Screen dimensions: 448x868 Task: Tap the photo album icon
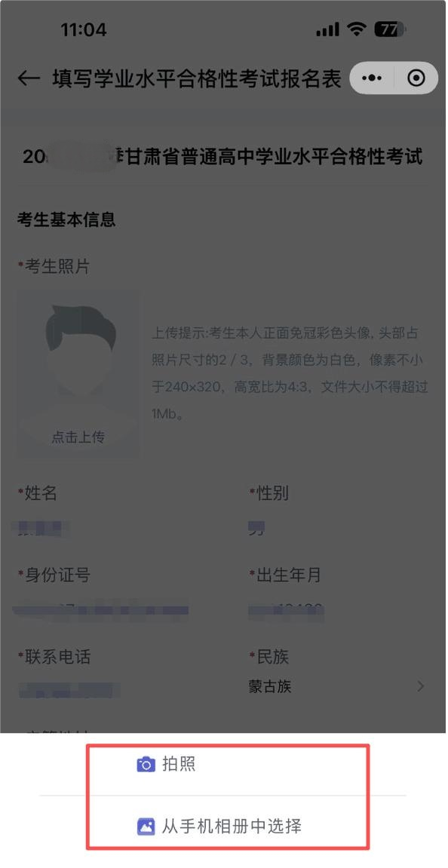[146, 827]
